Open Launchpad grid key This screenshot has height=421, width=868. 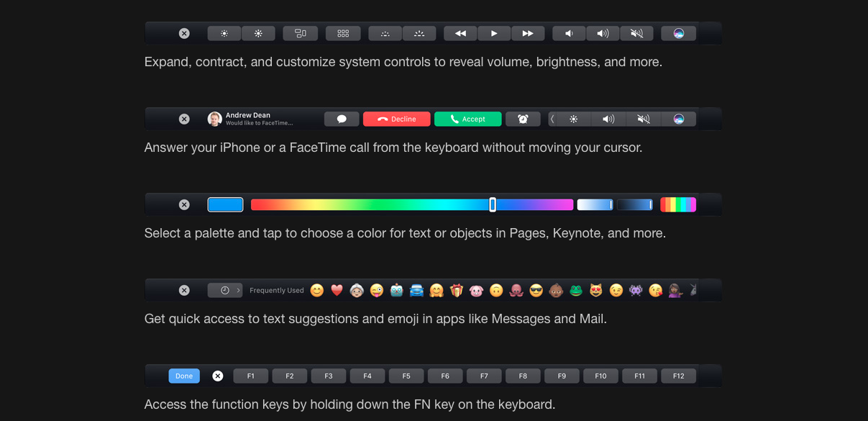343,33
